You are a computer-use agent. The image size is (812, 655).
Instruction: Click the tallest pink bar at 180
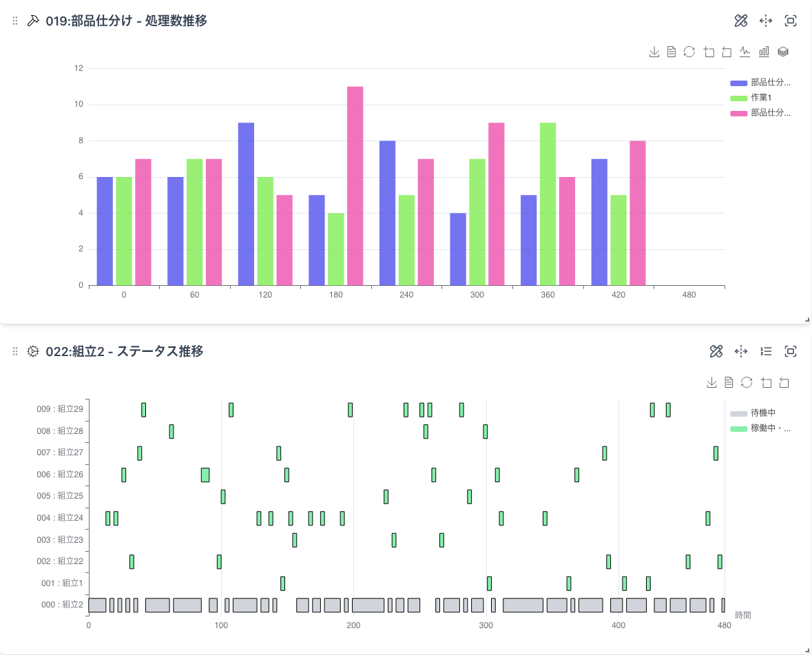point(355,185)
